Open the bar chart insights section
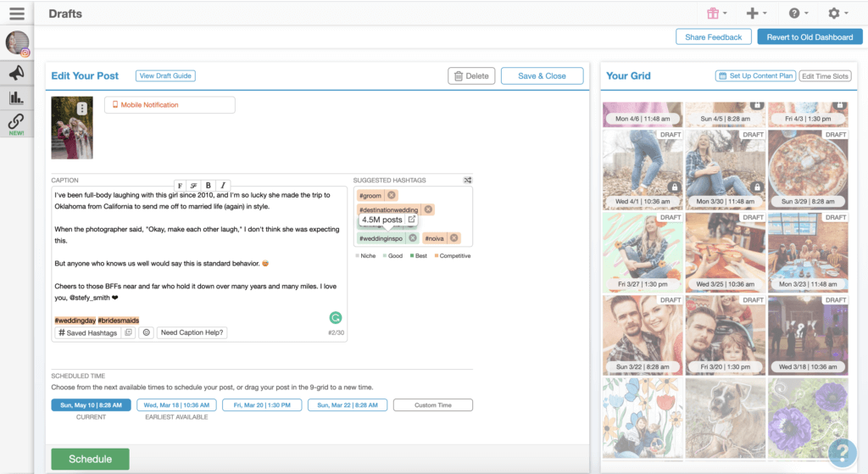868x474 pixels. [17, 98]
